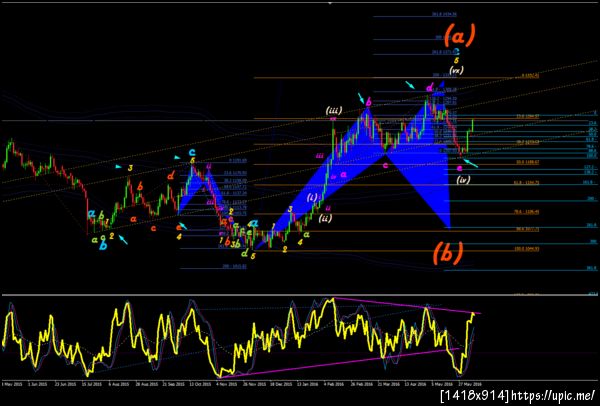Click the white (ii) wave label
Image resolution: width=600 pixels, height=406 pixels.
coord(325,218)
